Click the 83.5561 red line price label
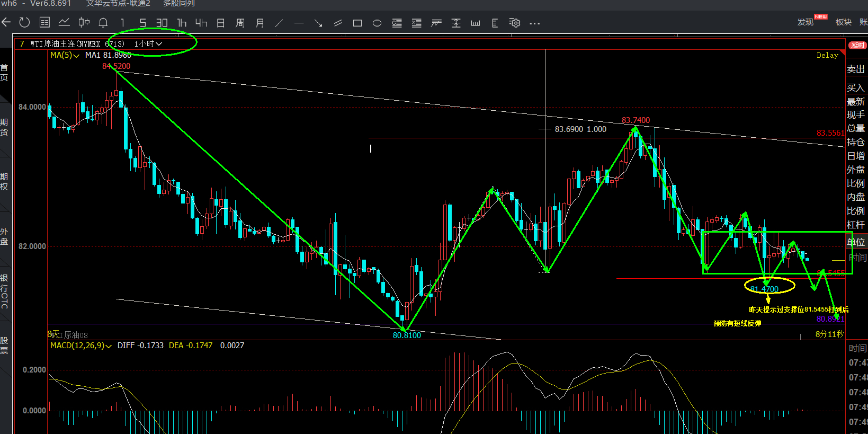This screenshot has height=434, width=868. pyautogui.click(x=830, y=133)
